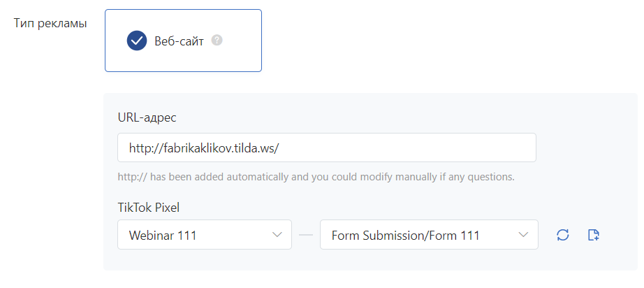Click the dash separator between pixel dropdowns
644x288 pixels.
pos(306,235)
